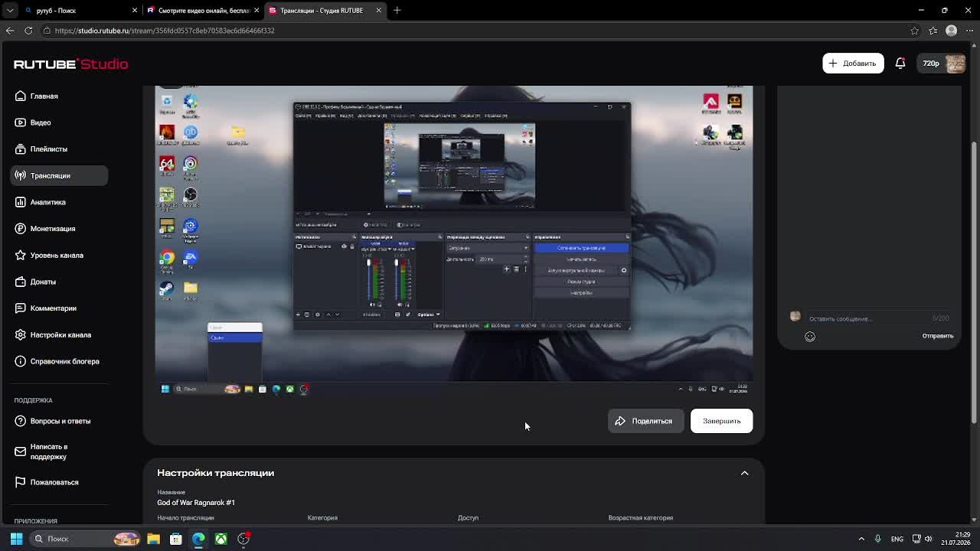Click the ENG language indicator
980x551 pixels.
coord(897,539)
